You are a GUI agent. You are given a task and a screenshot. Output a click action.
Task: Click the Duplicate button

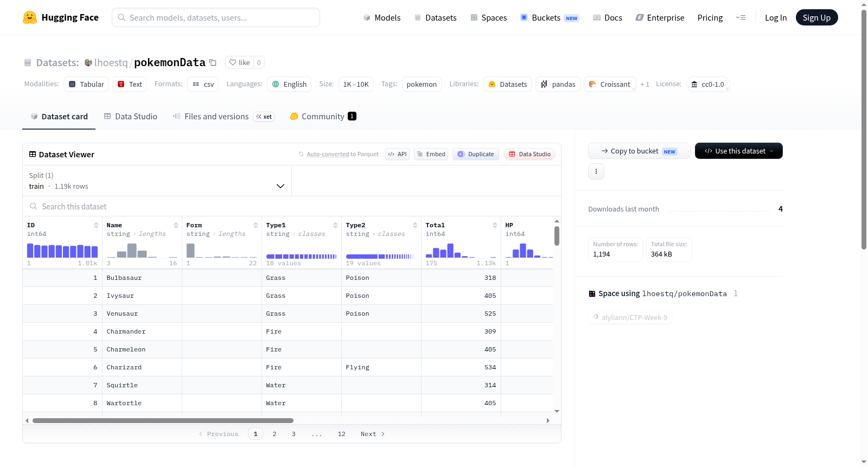[x=476, y=154]
